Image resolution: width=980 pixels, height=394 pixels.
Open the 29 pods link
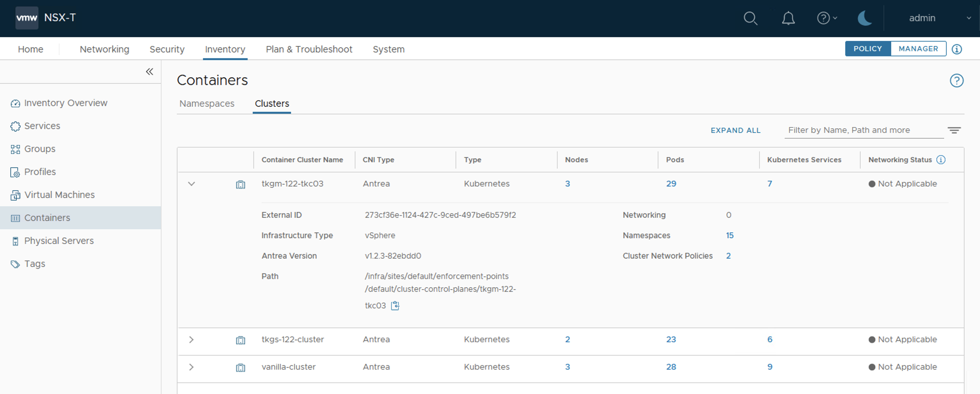[x=671, y=184]
